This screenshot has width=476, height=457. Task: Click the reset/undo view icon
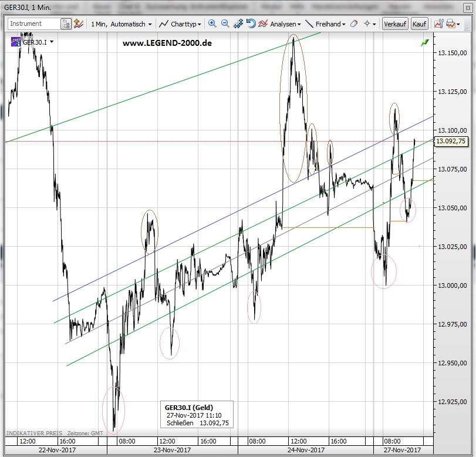coord(251,23)
